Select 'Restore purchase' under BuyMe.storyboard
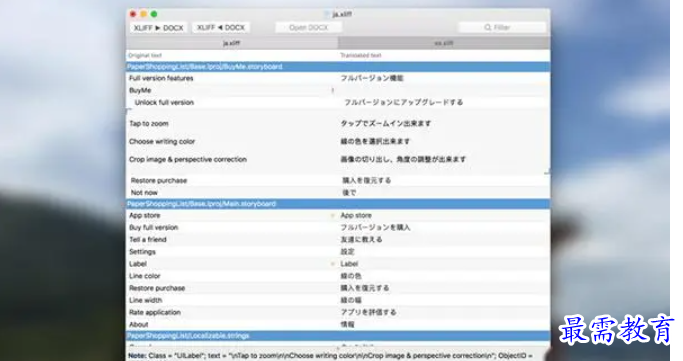The image size is (683, 361). 338,180
